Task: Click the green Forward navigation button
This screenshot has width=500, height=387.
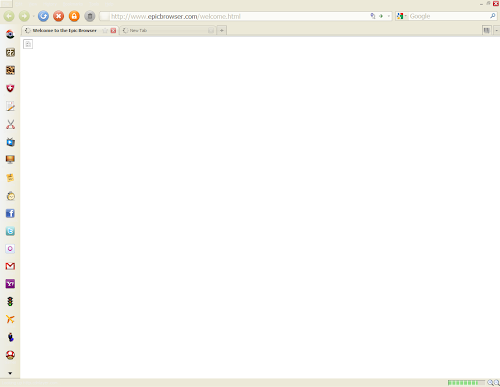Action: 24,16
